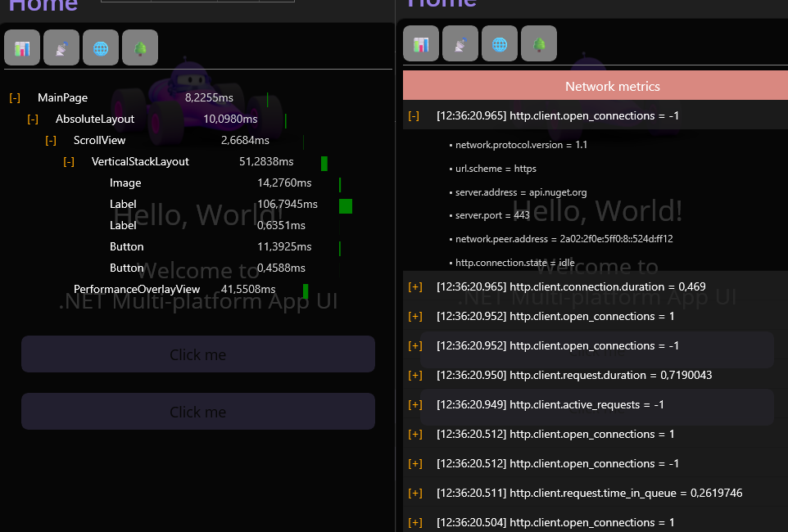Viewport: 788px width, 532px height.
Task: Expand the http.client.active_requests = -1 entry
Action: point(415,405)
